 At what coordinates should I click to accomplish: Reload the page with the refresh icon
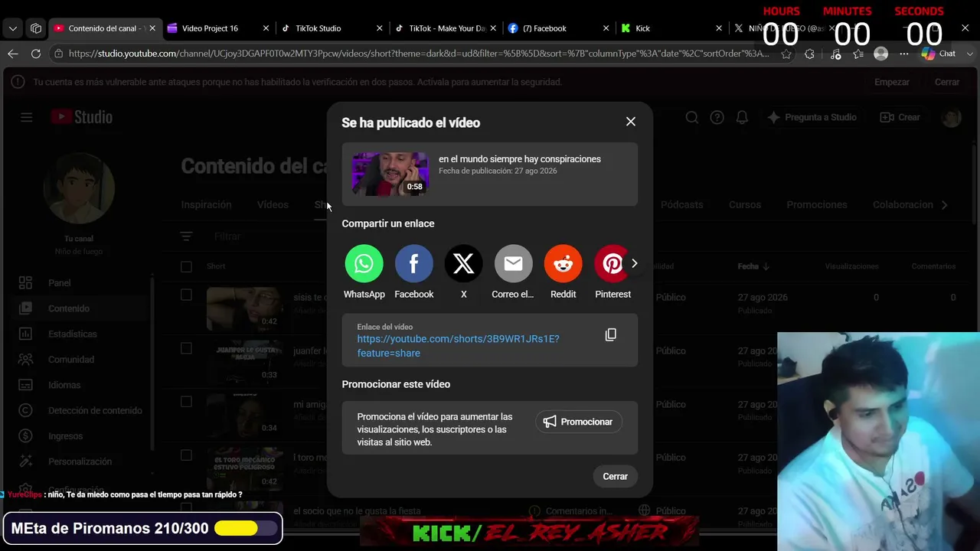36,54
